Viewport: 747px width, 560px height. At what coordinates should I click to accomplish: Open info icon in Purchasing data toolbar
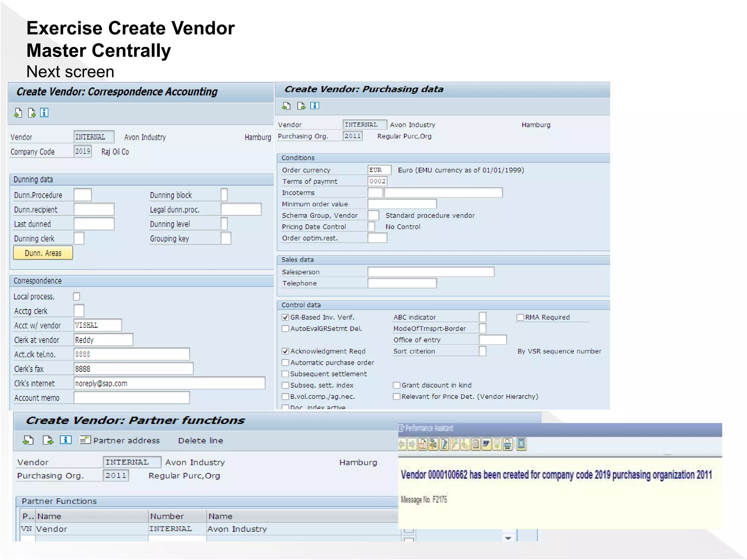[x=314, y=106]
